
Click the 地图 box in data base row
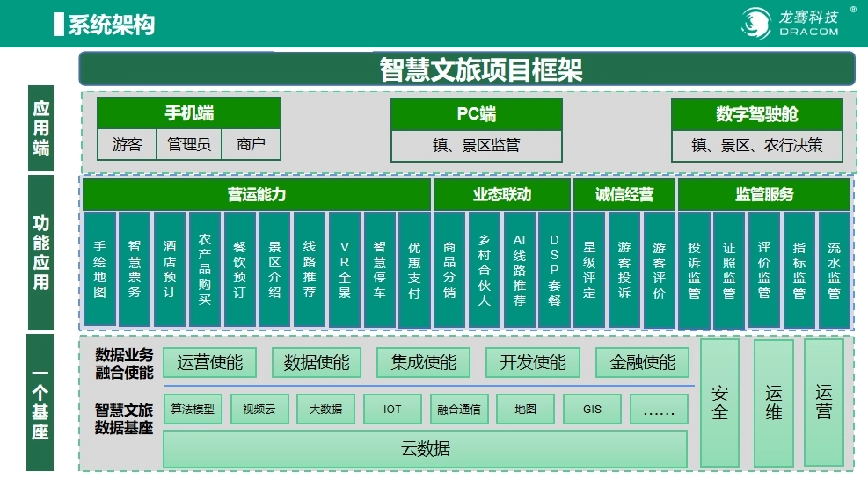525,410
